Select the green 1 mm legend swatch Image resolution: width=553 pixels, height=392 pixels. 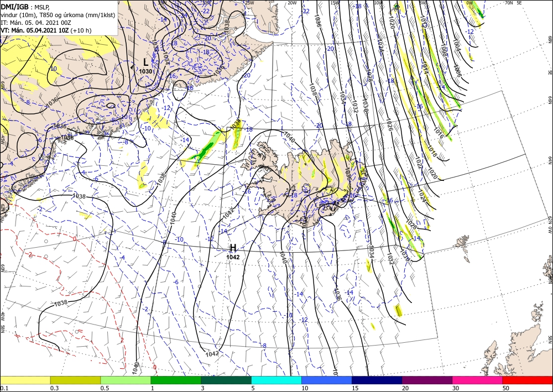click(x=176, y=380)
